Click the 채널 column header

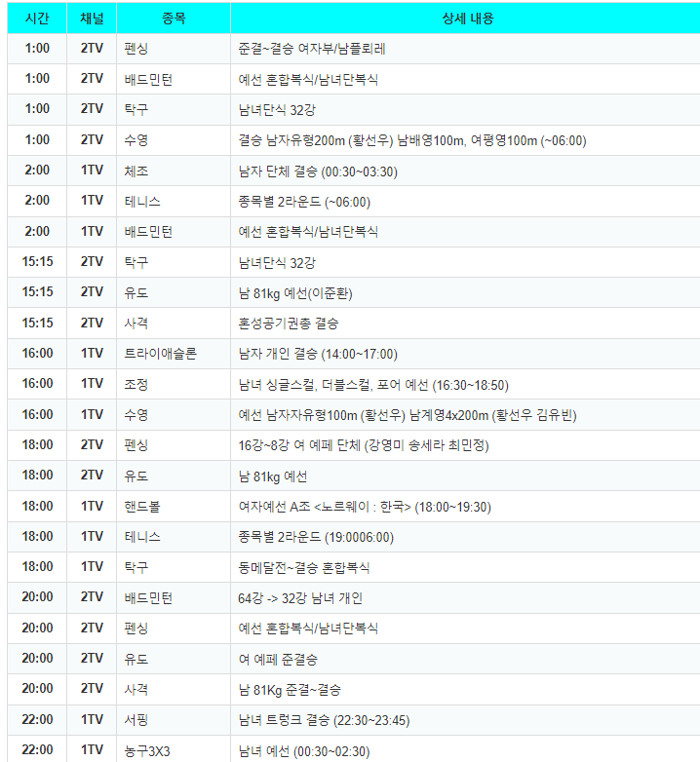(92, 18)
